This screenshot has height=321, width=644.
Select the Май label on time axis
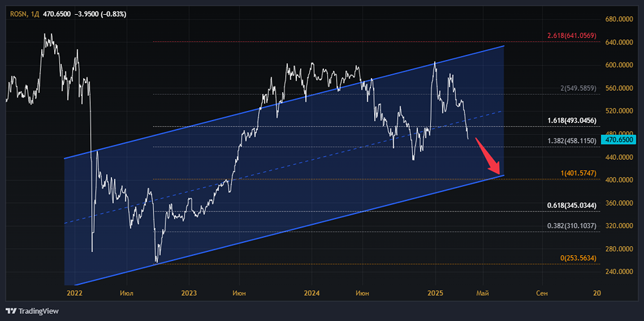point(482,293)
